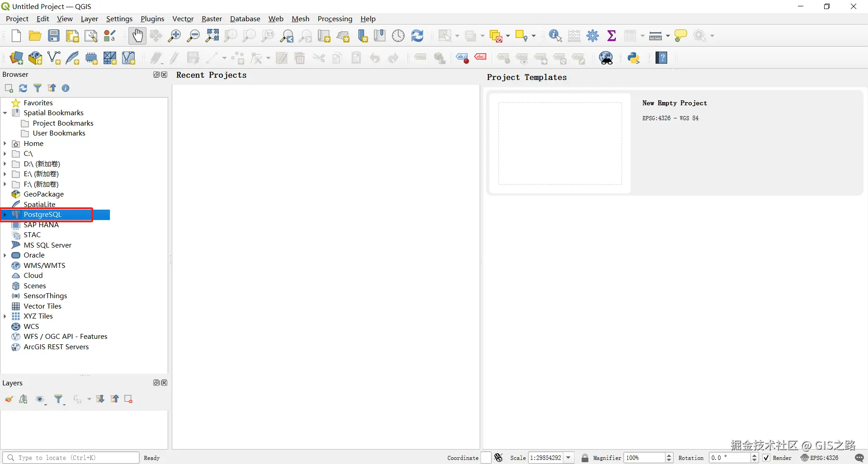Create a new project with the blank page icon
Image resolution: width=868 pixels, height=464 pixels.
tap(16, 36)
